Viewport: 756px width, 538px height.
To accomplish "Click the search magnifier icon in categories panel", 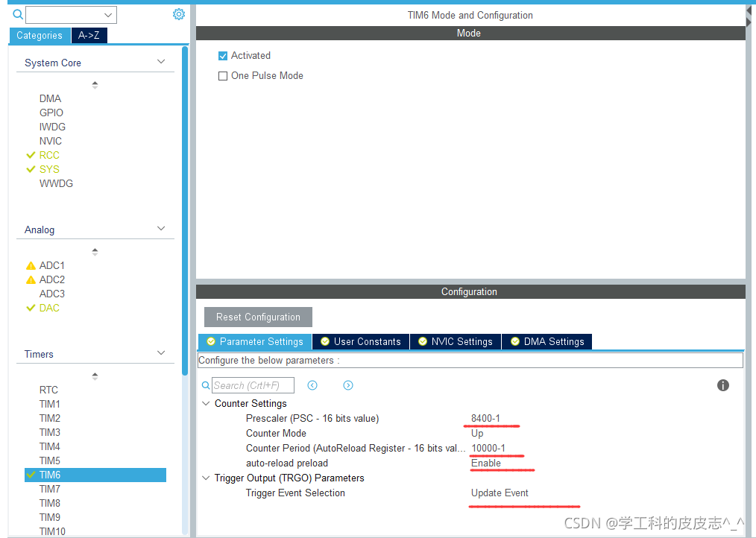I will click(18, 14).
